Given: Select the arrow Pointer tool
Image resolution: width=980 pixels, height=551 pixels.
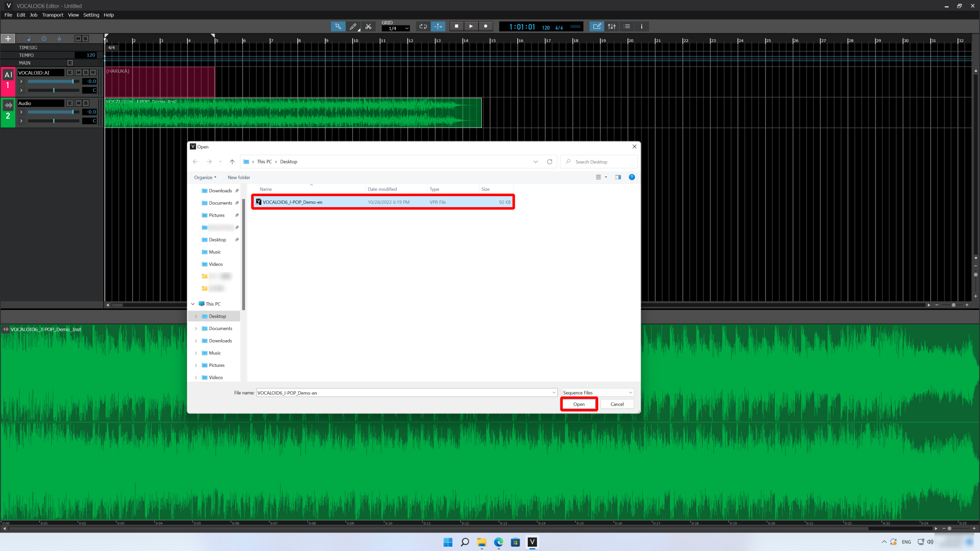Looking at the screenshot, I should pos(338,26).
